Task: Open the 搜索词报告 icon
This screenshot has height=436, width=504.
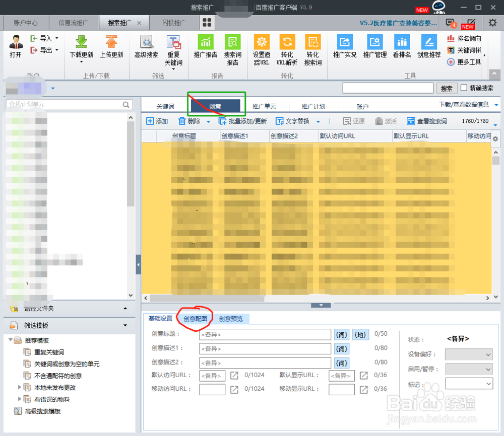Action: (232, 42)
